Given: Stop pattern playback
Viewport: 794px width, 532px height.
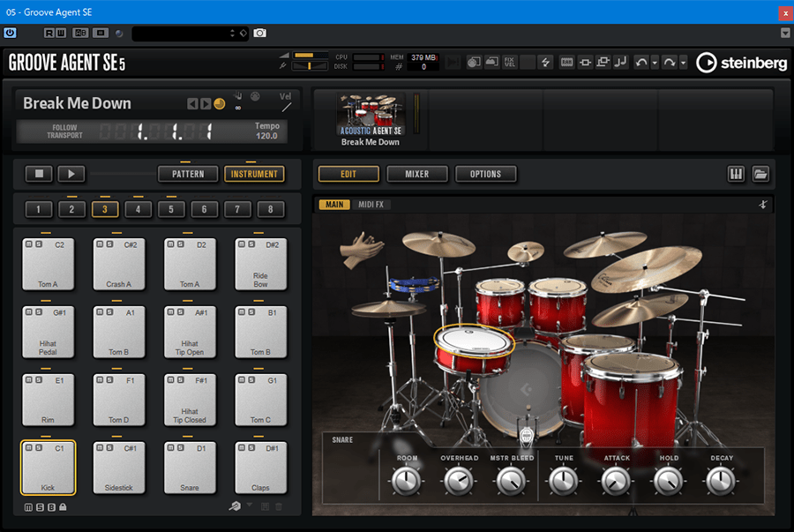Looking at the screenshot, I should [39, 174].
